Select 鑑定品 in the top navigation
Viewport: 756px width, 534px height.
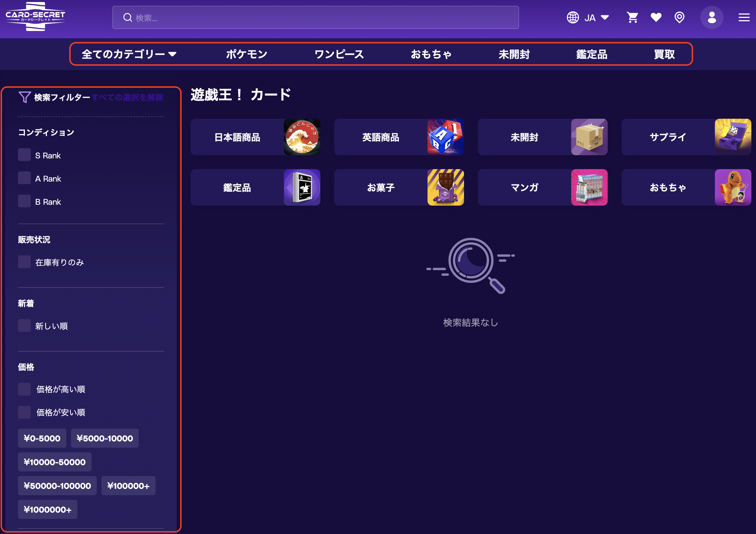pos(592,54)
